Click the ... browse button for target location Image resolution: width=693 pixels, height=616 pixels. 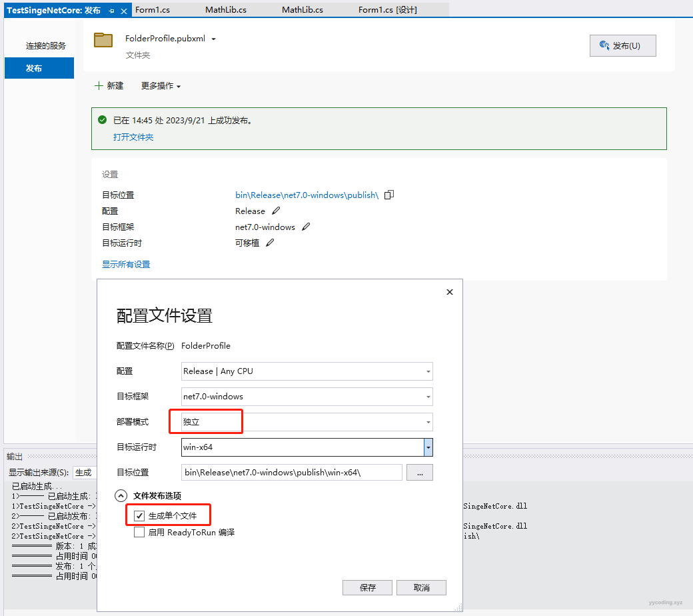coord(420,472)
